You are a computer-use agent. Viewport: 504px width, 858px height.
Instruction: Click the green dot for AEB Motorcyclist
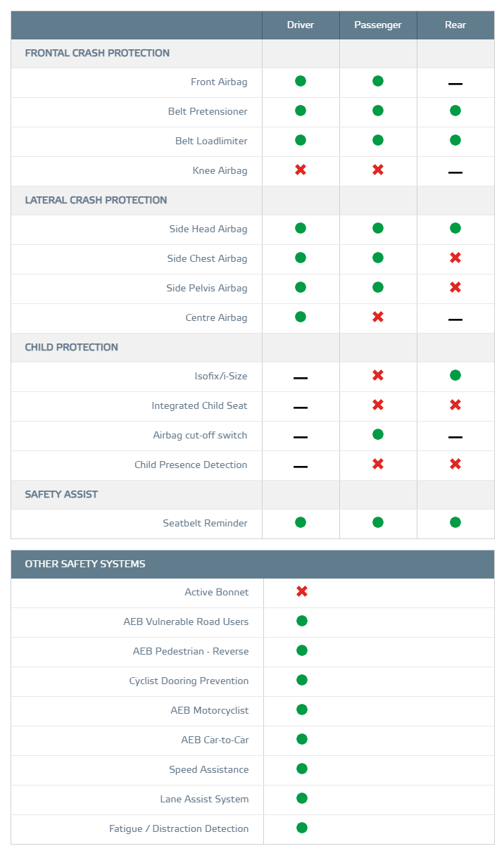pyautogui.click(x=302, y=709)
